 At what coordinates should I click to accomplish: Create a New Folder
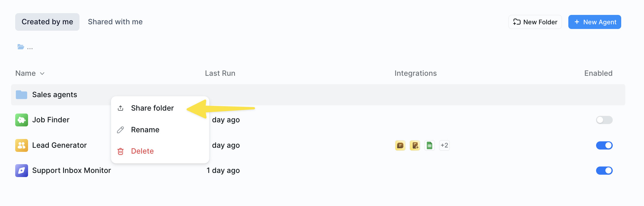tap(535, 22)
